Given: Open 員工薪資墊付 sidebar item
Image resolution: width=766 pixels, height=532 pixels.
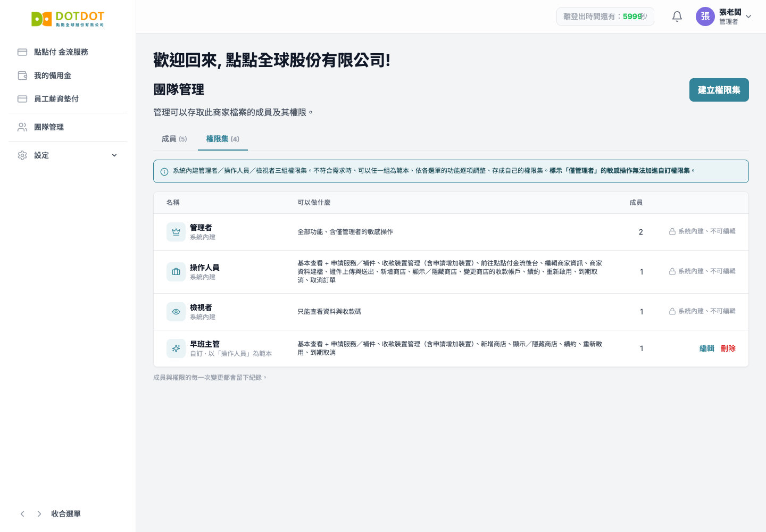Looking at the screenshot, I should click(68, 99).
